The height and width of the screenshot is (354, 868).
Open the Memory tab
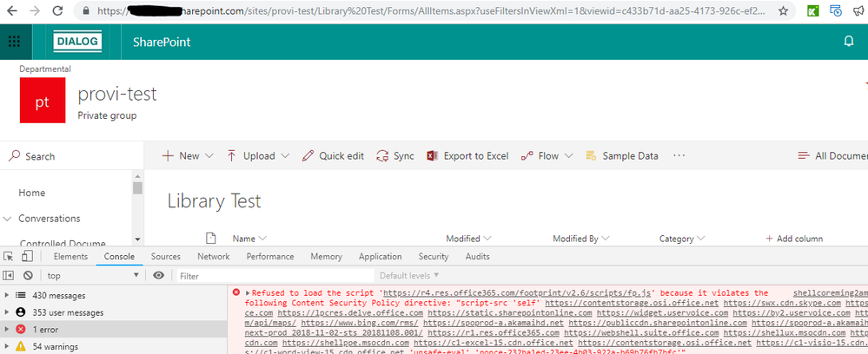click(x=326, y=256)
